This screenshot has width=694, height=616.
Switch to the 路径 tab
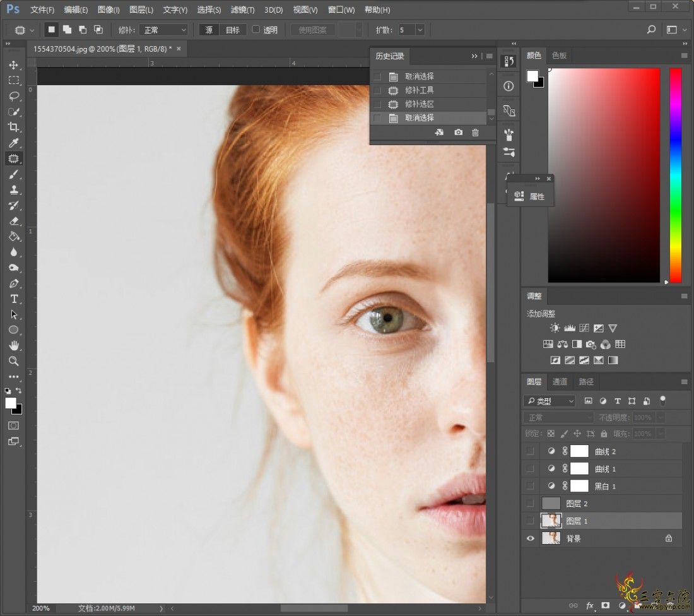586,382
